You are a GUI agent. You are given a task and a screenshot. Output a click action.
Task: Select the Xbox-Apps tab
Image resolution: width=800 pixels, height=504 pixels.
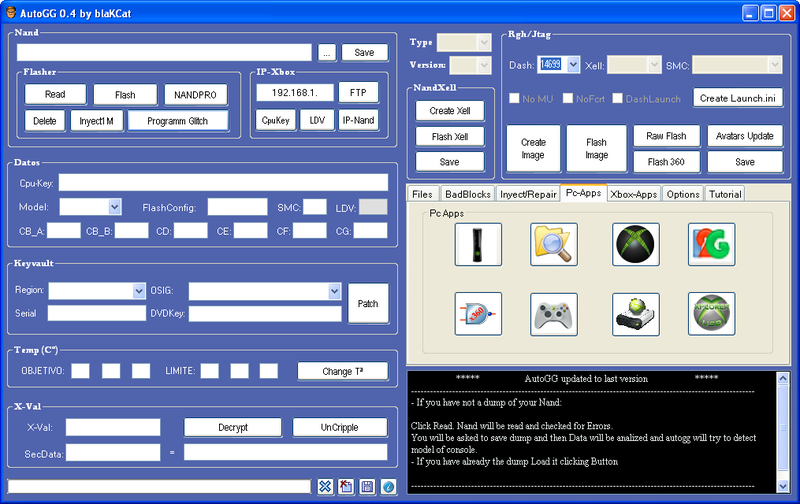coord(634,194)
